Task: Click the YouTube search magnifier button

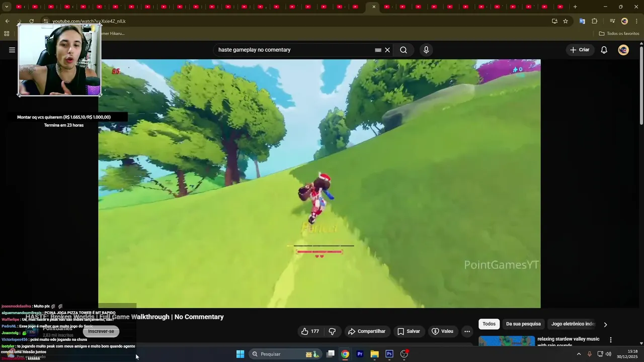Action: pos(404,50)
